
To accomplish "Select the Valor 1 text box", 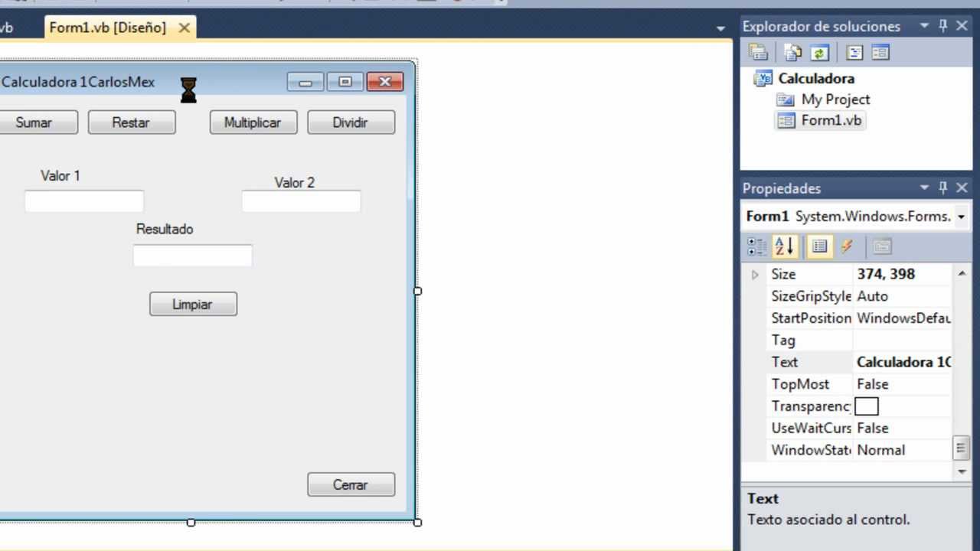I will click(84, 201).
